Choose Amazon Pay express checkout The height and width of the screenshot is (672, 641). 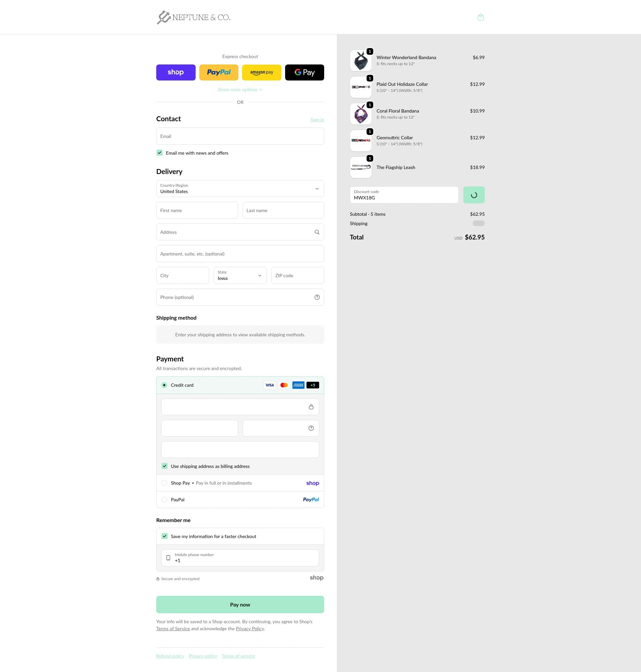(261, 72)
